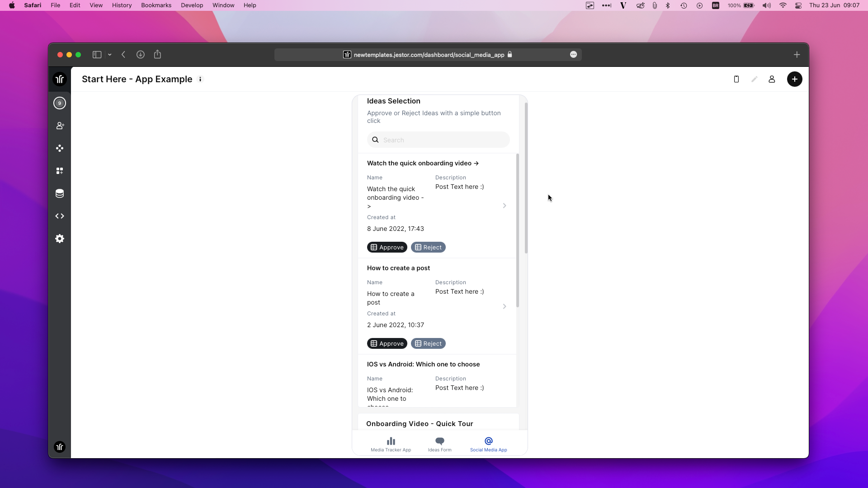Click the Search field in Ideas Selection
Viewport: 868px width, 488px height.
pos(443,140)
